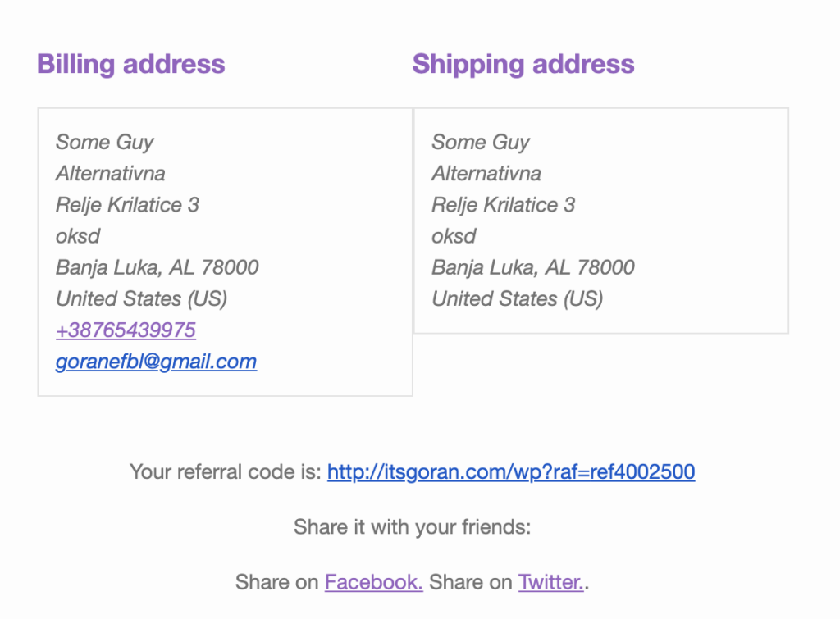Click the Billing address heading
Viewport: 840px width, 619px height.
click(x=130, y=64)
